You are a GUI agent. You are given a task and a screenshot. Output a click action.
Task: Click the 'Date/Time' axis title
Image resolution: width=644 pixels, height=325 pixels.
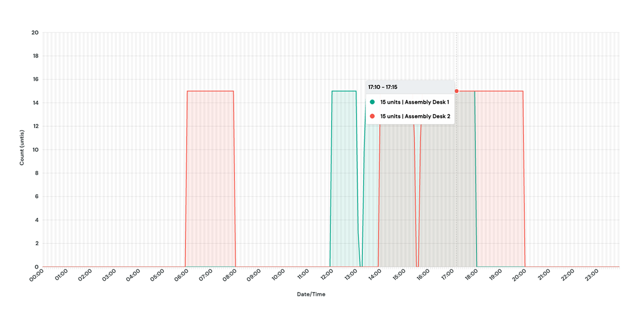click(x=311, y=294)
